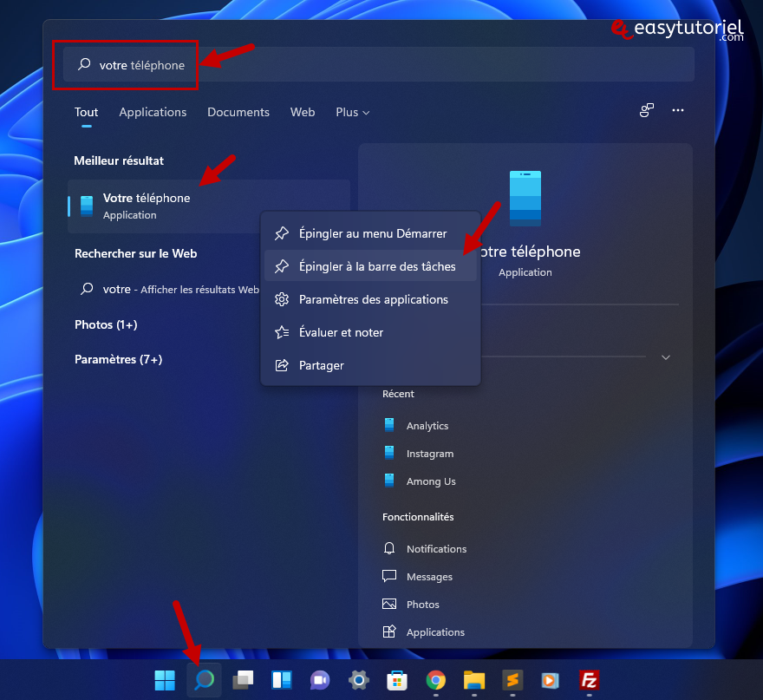Click the star icon beside Évaluer et noter

[x=282, y=332]
